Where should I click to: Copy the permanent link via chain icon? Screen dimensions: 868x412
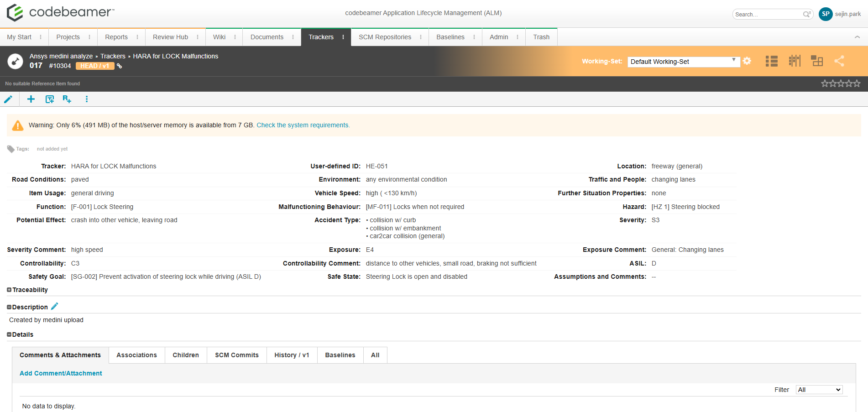[x=119, y=66]
